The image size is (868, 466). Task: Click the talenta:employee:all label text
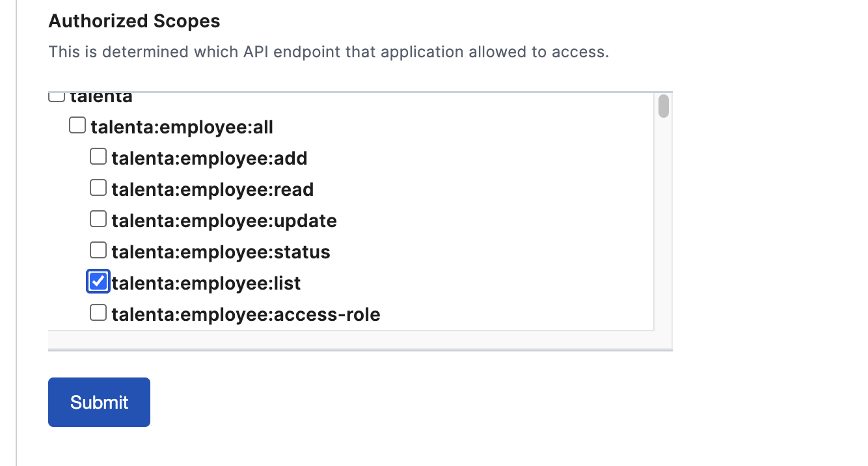pyautogui.click(x=182, y=127)
